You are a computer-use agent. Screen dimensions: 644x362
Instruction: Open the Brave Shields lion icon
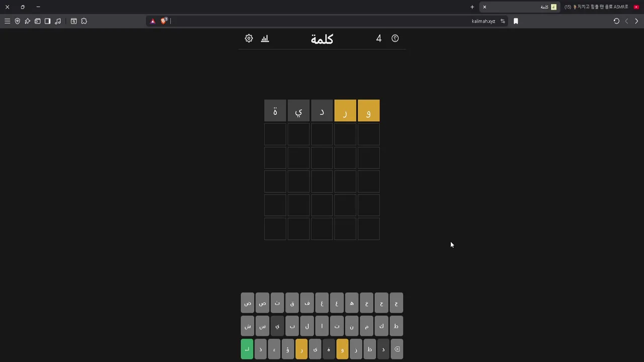[x=164, y=21]
